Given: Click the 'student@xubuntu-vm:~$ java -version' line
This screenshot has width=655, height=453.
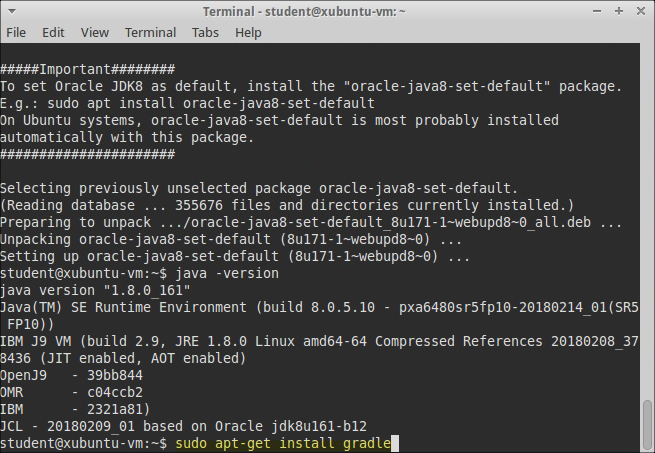Looking at the screenshot, I should click(x=139, y=273).
